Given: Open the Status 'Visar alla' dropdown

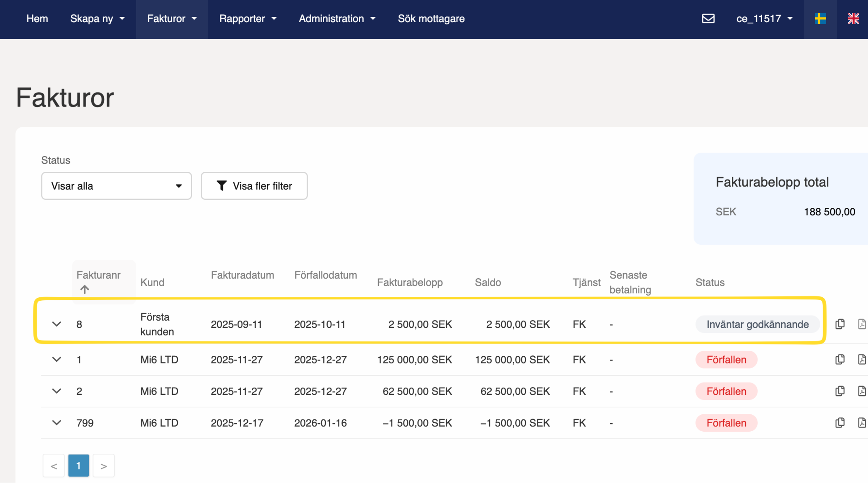Looking at the screenshot, I should [x=116, y=186].
